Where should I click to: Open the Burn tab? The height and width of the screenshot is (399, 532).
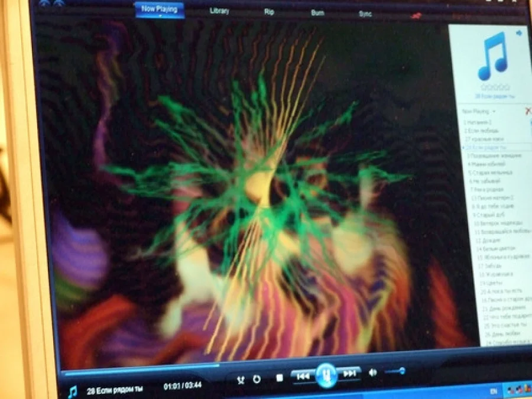(x=317, y=12)
